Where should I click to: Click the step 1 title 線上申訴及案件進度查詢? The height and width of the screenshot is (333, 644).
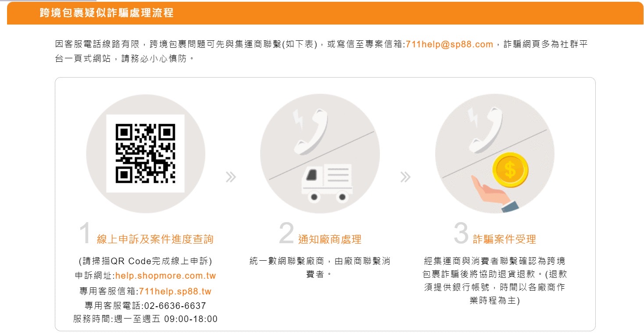pos(155,239)
